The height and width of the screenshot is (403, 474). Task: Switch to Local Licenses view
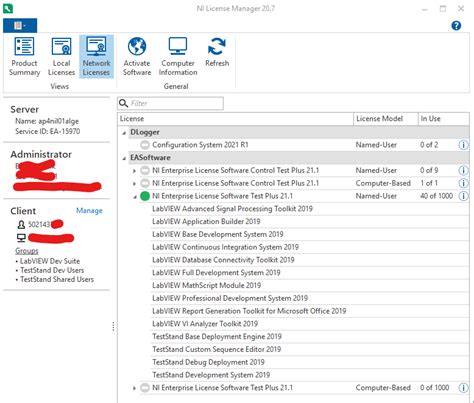(61, 57)
